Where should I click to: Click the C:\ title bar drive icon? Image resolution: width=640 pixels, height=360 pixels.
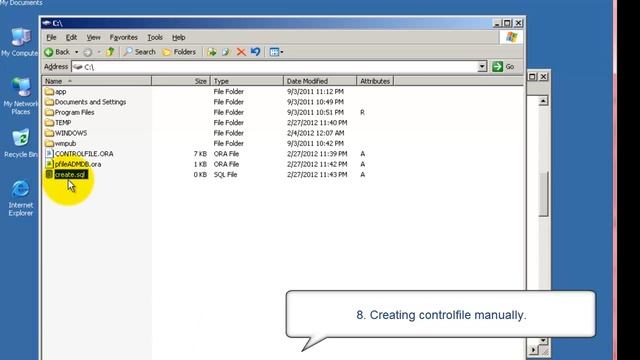[x=47, y=23]
